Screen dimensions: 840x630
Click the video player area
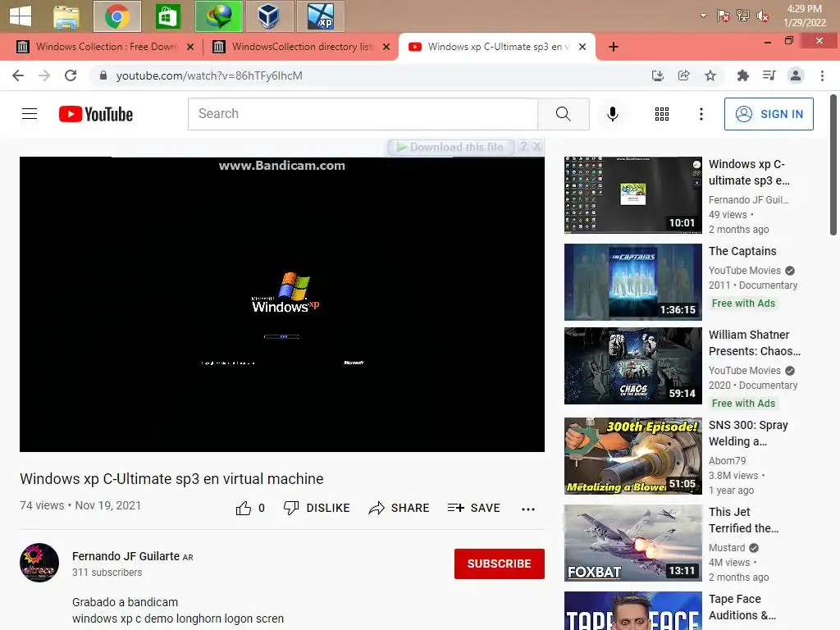point(282,304)
